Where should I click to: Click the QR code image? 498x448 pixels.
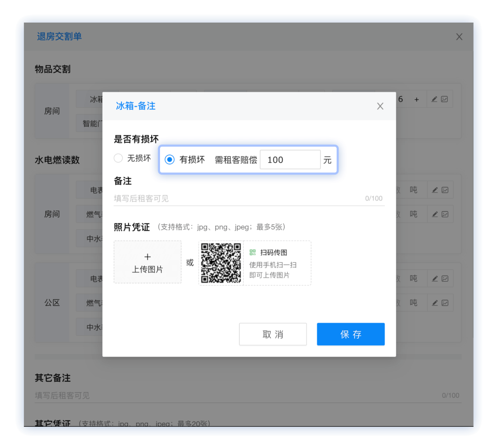point(221,263)
